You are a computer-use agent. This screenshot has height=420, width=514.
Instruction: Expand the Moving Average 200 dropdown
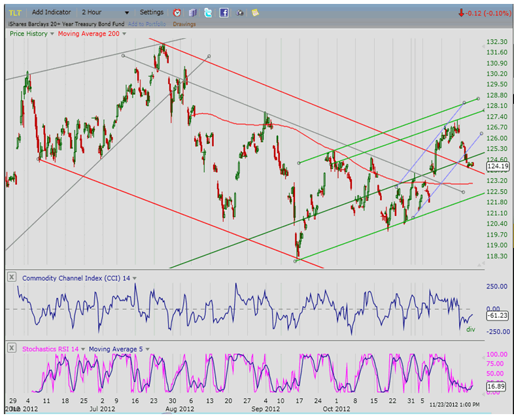coord(124,33)
